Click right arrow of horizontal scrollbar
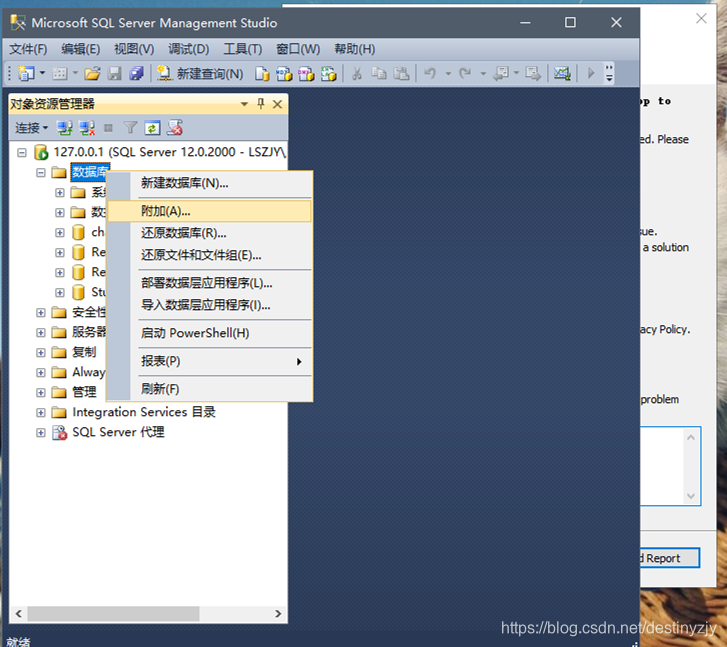Image resolution: width=727 pixels, height=647 pixels. 278,614
